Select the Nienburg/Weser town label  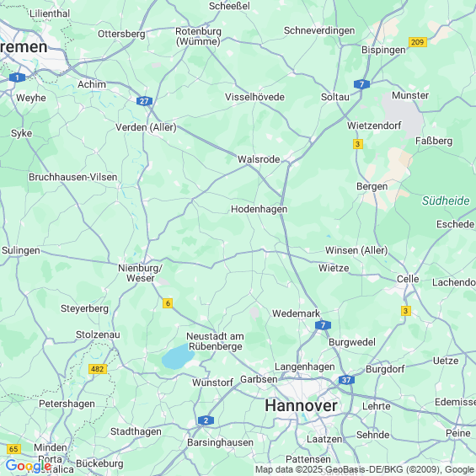(140, 273)
